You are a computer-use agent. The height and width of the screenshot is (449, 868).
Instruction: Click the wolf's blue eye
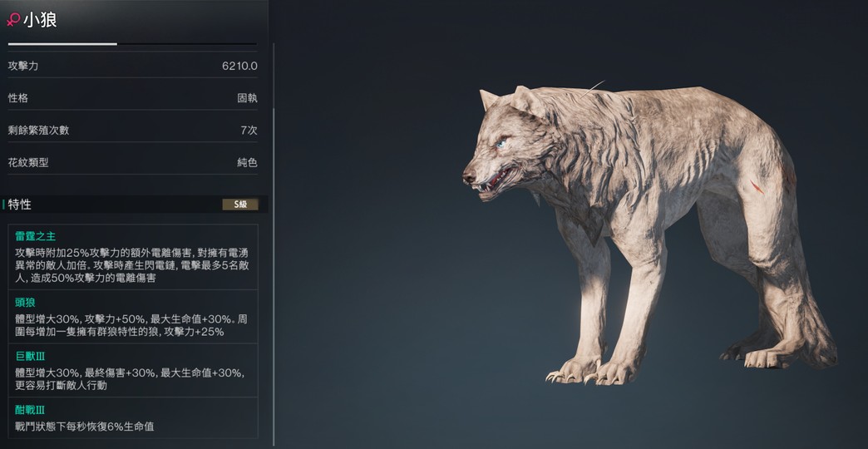(501, 143)
